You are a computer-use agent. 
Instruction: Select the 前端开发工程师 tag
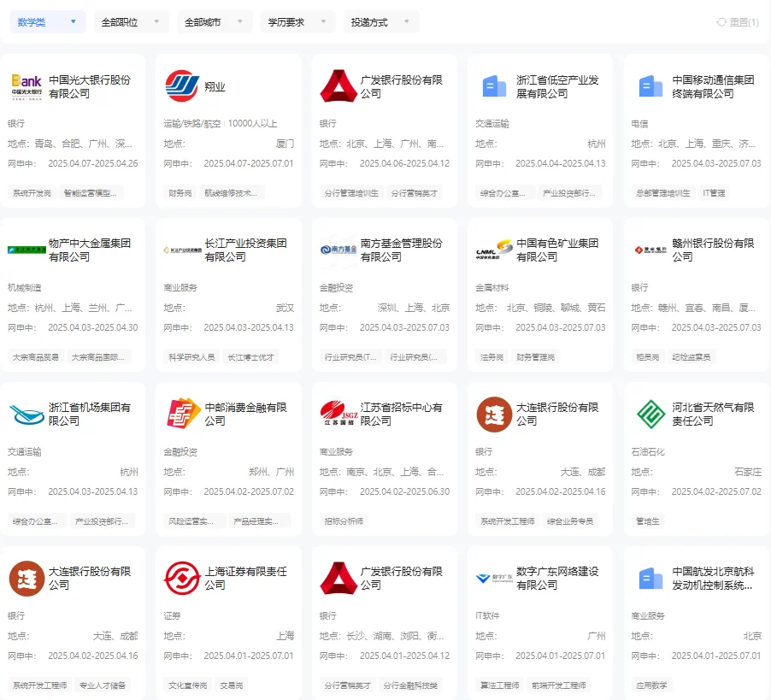[558, 685]
